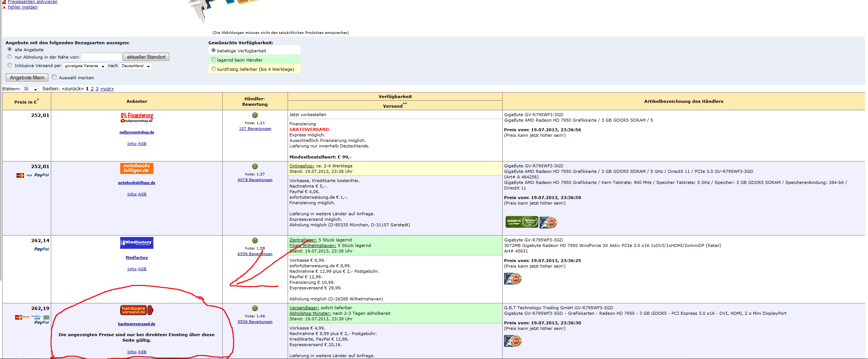Viewport: 868px width, 359px height.
Task: Go to results page 2
Action: (92, 89)
